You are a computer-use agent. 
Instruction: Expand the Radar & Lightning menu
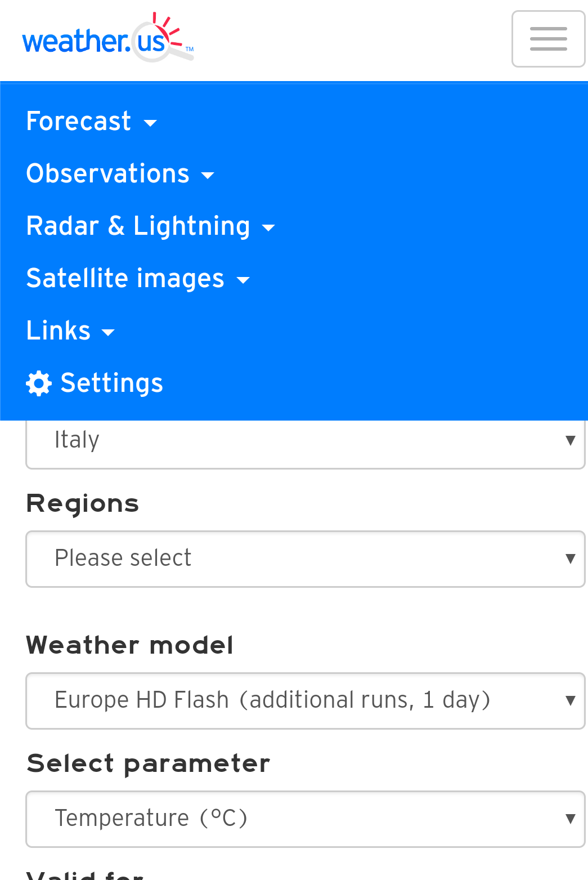pyautogui.click(x=138, y=226)
